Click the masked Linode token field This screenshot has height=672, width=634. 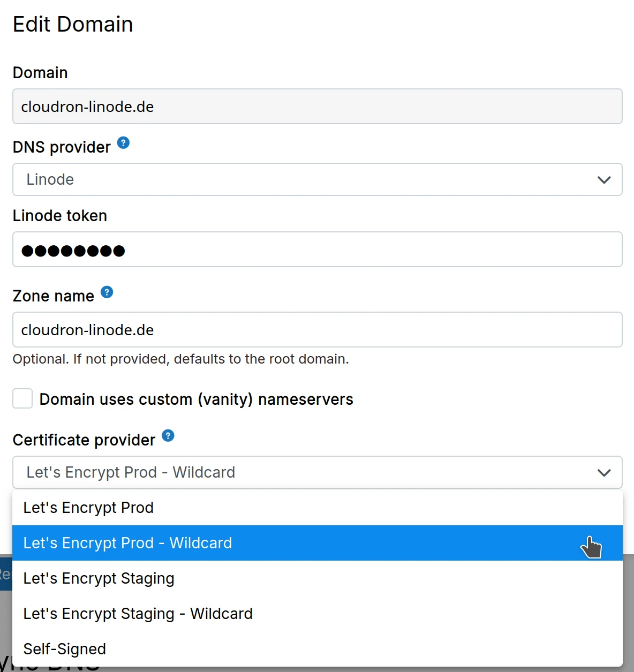317,250
